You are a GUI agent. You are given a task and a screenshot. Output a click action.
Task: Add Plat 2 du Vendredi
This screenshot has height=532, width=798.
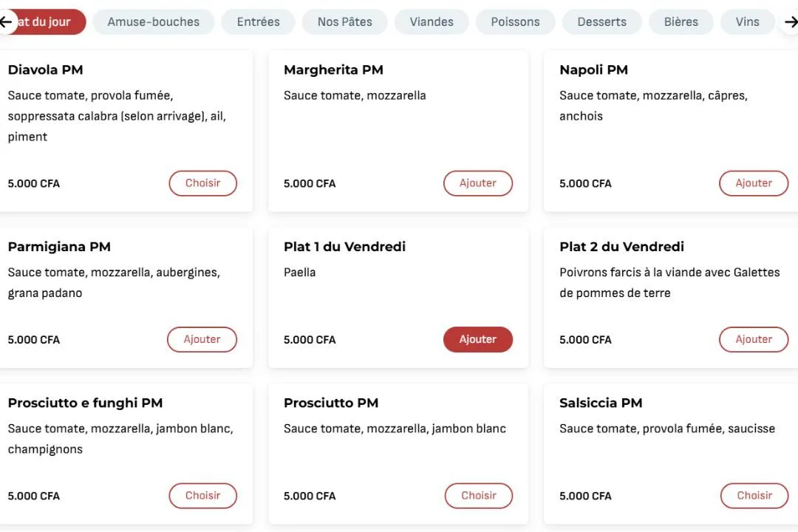pyautogui.click(x=753, y=340)
